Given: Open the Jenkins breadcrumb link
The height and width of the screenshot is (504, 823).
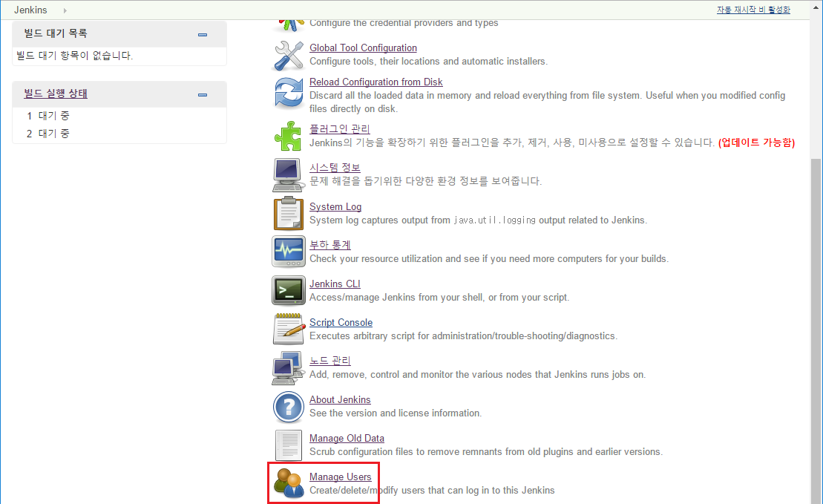Looking at the screenshot, I should (x=30, y=10).
